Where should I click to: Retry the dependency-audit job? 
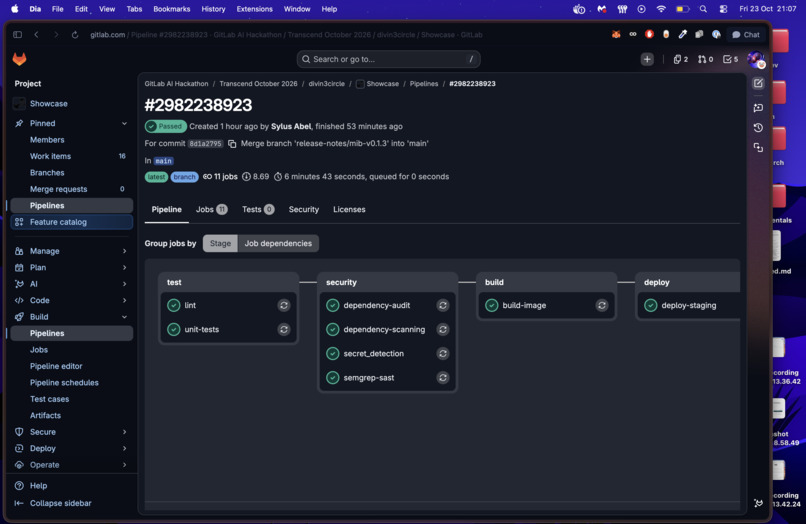[x=443, y=305]
